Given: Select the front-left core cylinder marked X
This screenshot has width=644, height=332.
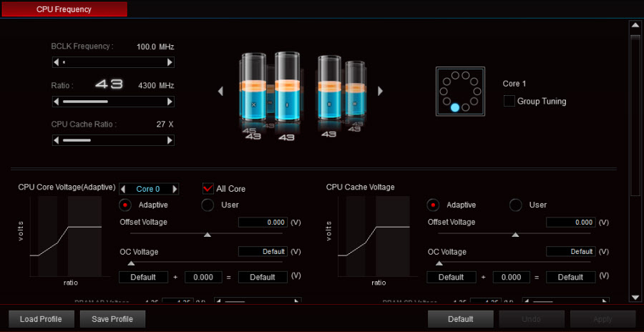Looking at the screenshot, I should (253, 87).
